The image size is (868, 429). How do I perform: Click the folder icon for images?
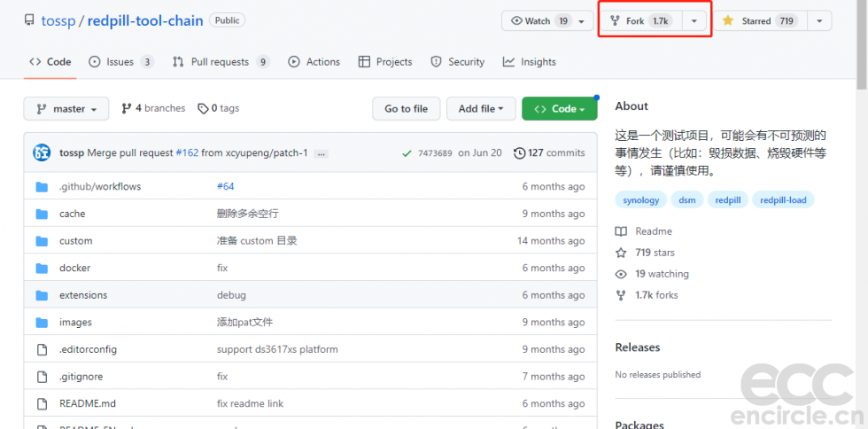click(x=42, y=322)
